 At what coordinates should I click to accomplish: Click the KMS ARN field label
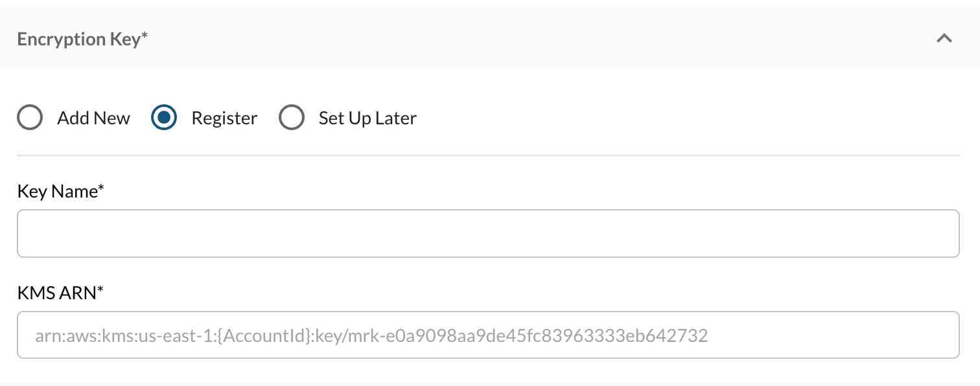coord(56,293)
